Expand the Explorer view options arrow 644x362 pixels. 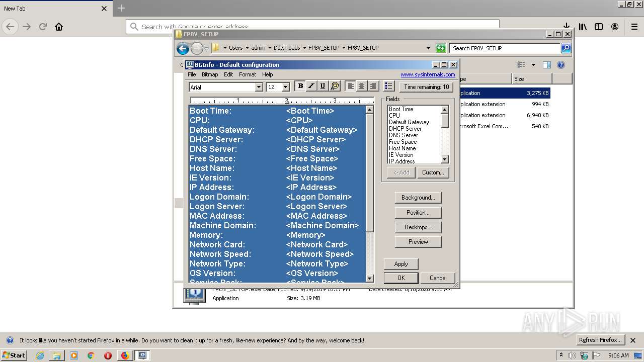(533, 65)
